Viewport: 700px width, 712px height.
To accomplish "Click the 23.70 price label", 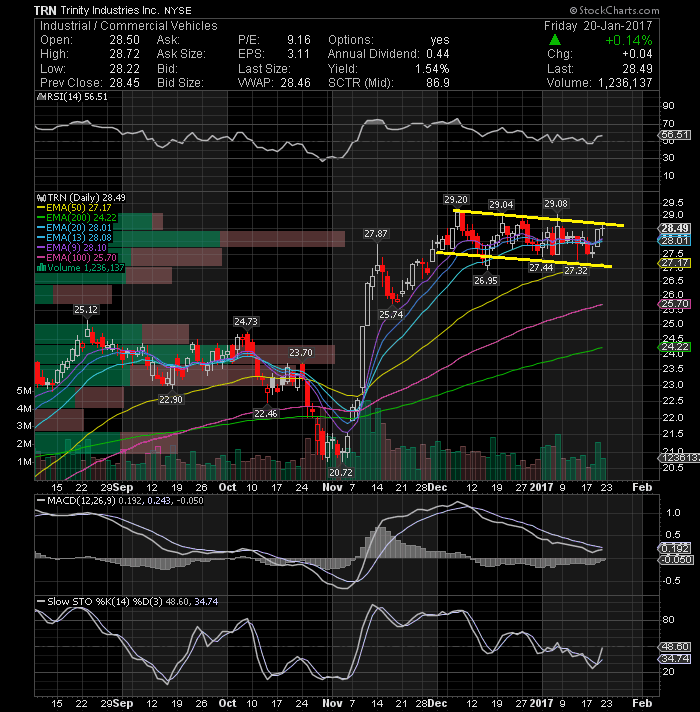I will click(301, 352).
